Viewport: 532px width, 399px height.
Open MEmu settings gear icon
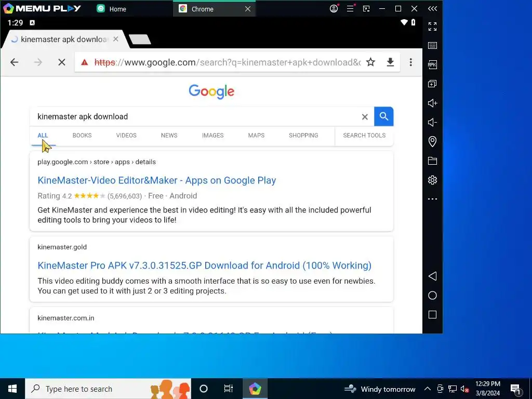432,180
